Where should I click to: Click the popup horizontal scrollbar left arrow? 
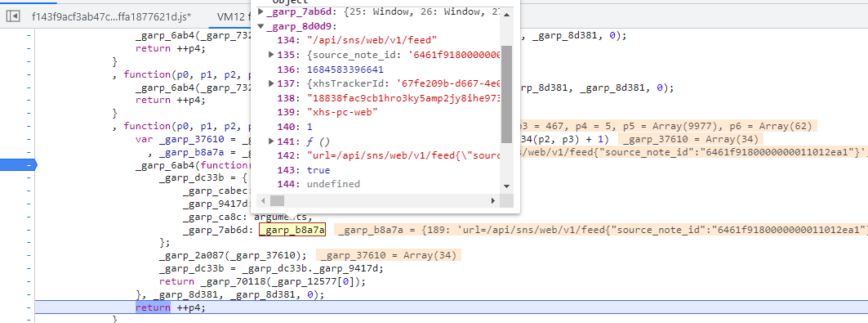pyautogui.click(x=263, y=200)
